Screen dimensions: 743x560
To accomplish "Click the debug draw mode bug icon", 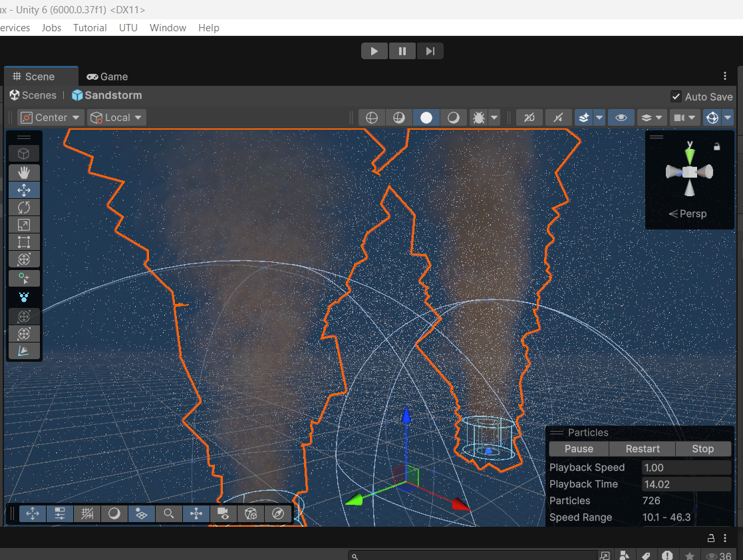I will pyautogui.click(x=478, y=118).
